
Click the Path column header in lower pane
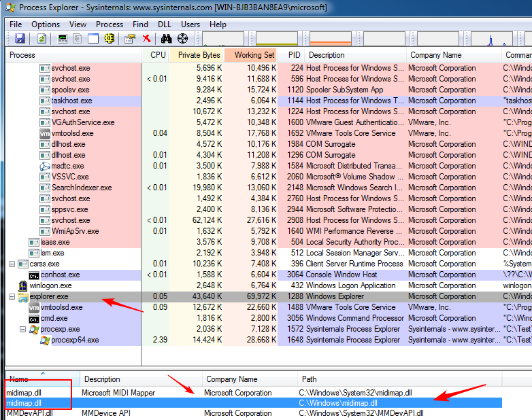pyautogui.click(x=310, y=379)
